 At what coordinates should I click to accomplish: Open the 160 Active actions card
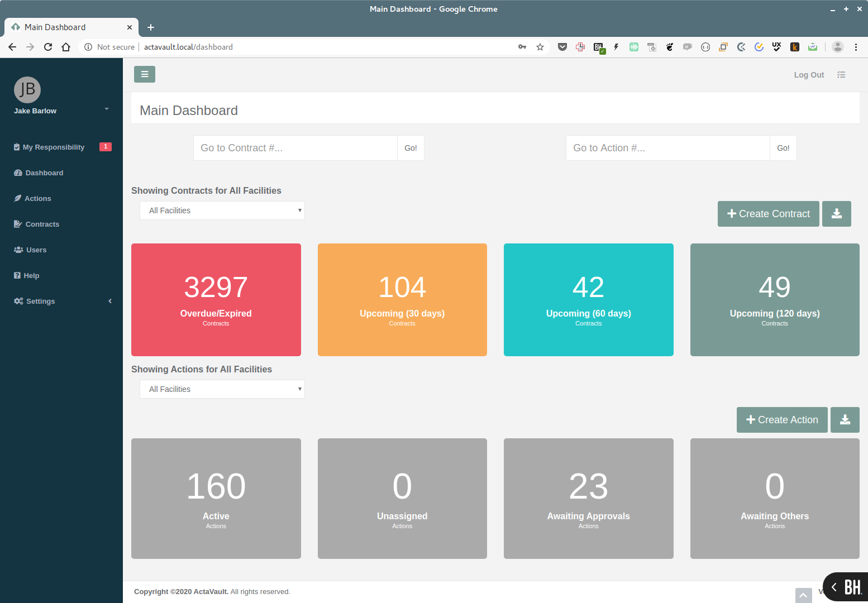click(216, 499)
